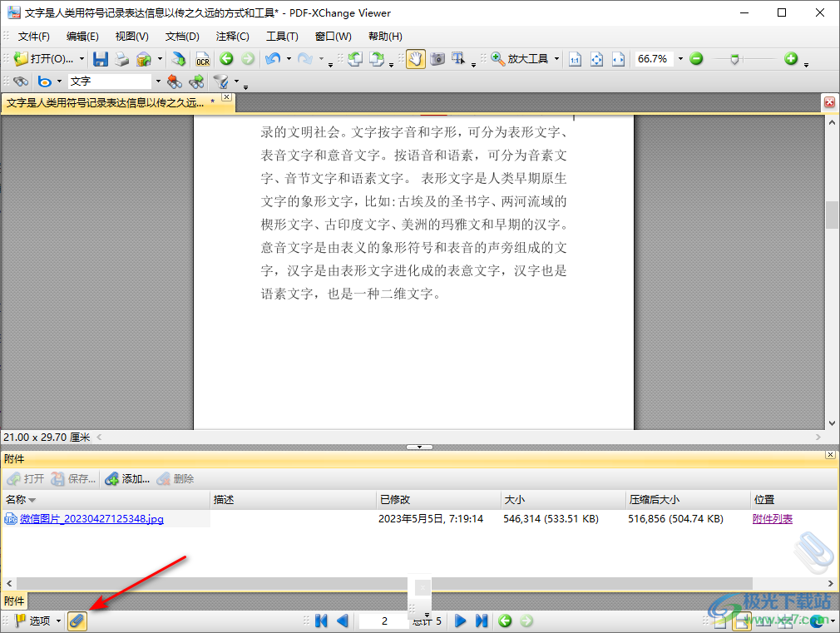Run OCR on the document
840x633 pixels.
tap(202, 59)
